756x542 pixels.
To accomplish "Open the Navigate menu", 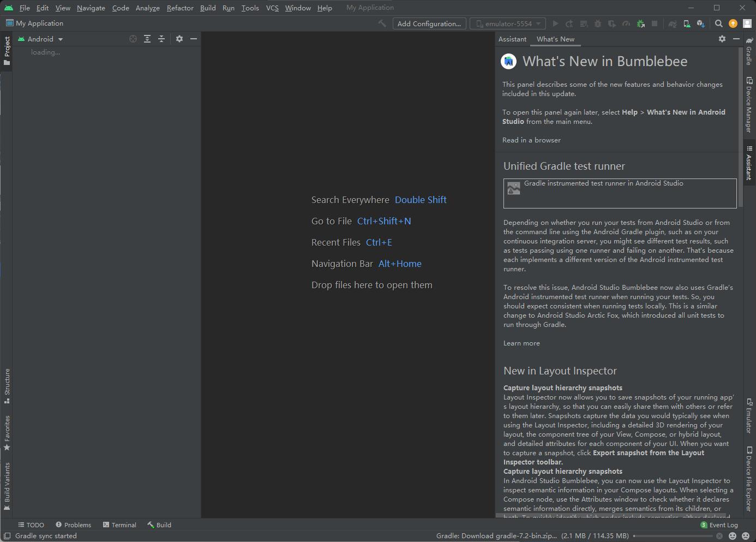I will pyautogui.click(x=91, y=8).
